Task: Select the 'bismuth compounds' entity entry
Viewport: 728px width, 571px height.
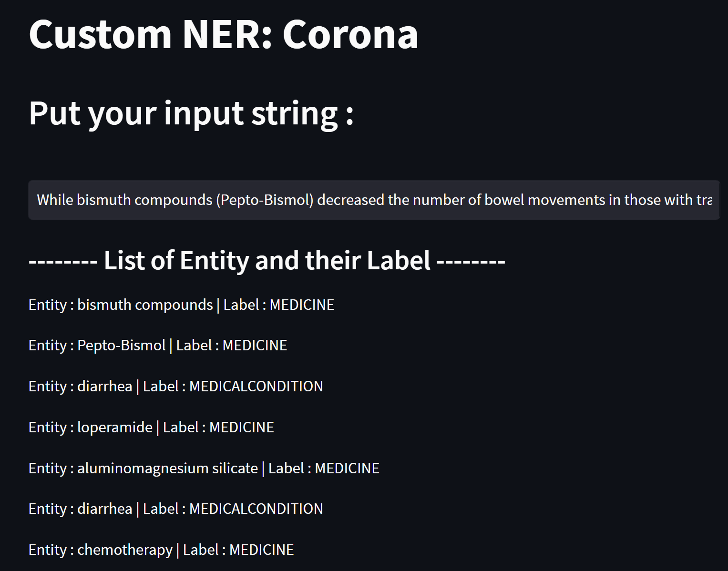Action: (x=144, y=305)
